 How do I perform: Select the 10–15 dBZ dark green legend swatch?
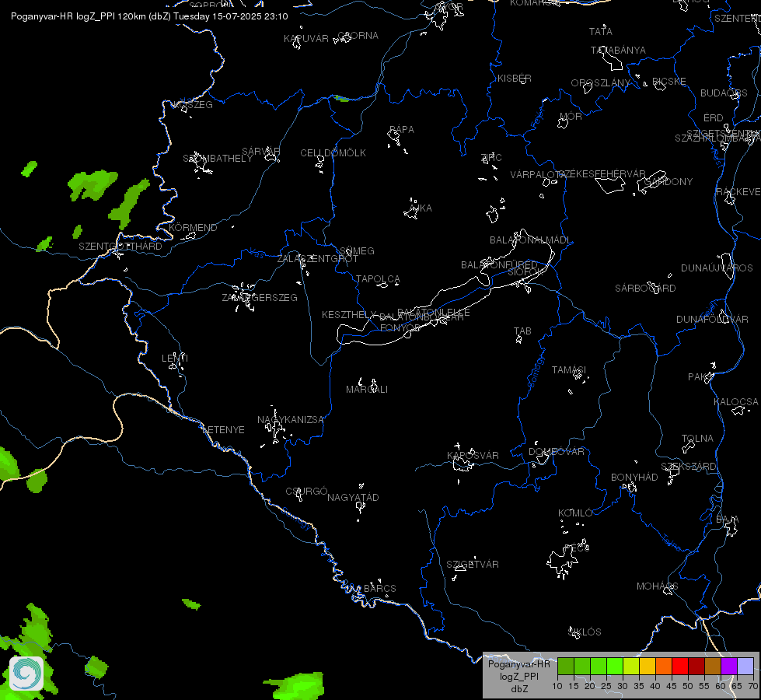(565, 666)
